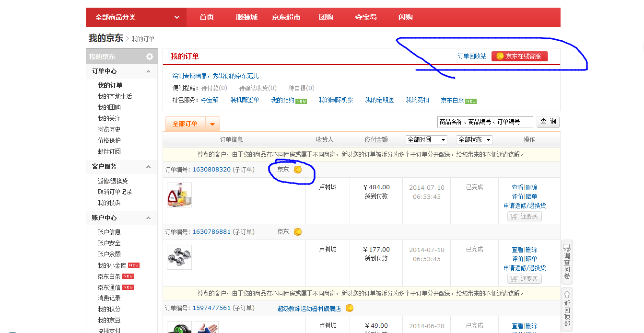Collapse the 客户服务 sidebar section
The width and height of the screenshot is (644, 333).
[x=148, y=167]
